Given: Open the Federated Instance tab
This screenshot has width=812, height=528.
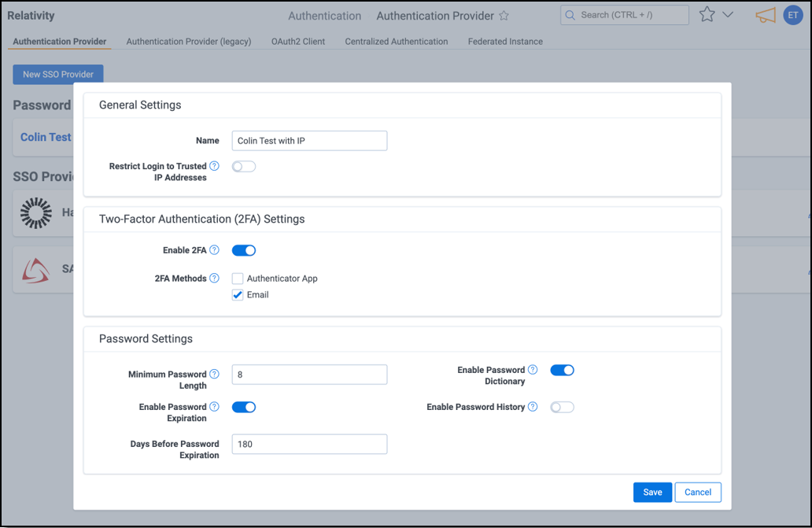Looking at the screenshot, I should 504,41.
